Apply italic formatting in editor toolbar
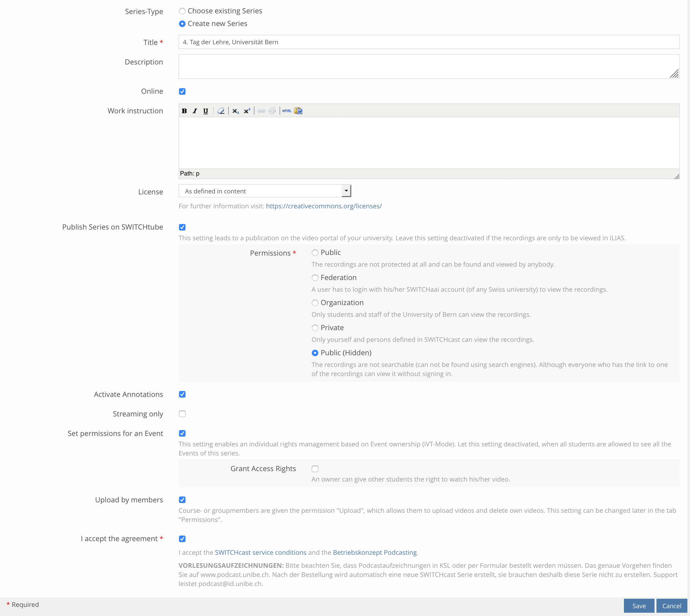Screen dimensions: 690x616 195,111
